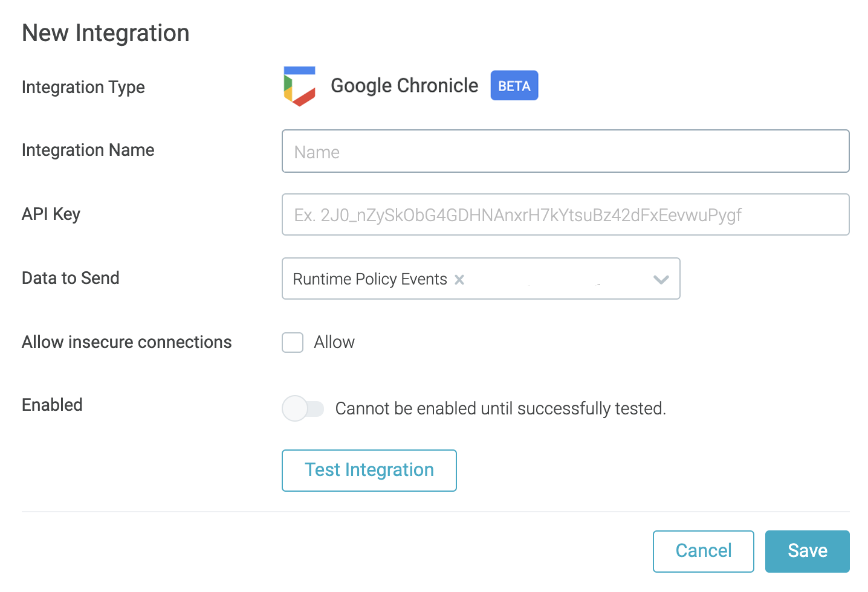Focus the API Key input field

(x=566, y=214)
